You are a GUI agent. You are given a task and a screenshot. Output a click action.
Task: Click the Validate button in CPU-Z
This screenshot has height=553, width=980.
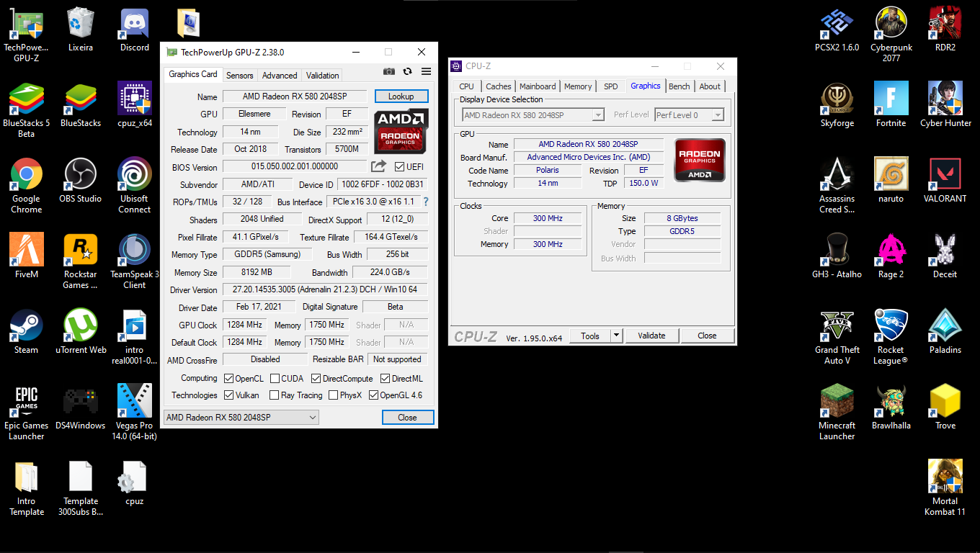pyautogui.click(x=651, y=336)
